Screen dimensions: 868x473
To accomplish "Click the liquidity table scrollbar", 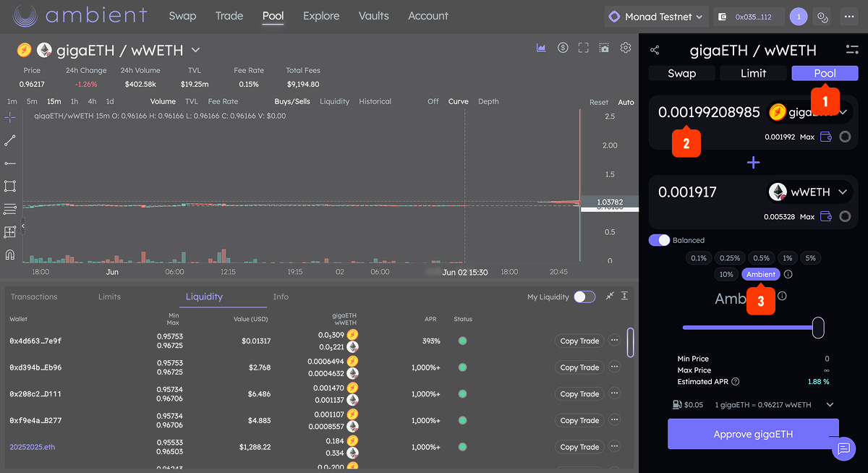I will pos(630,342).
